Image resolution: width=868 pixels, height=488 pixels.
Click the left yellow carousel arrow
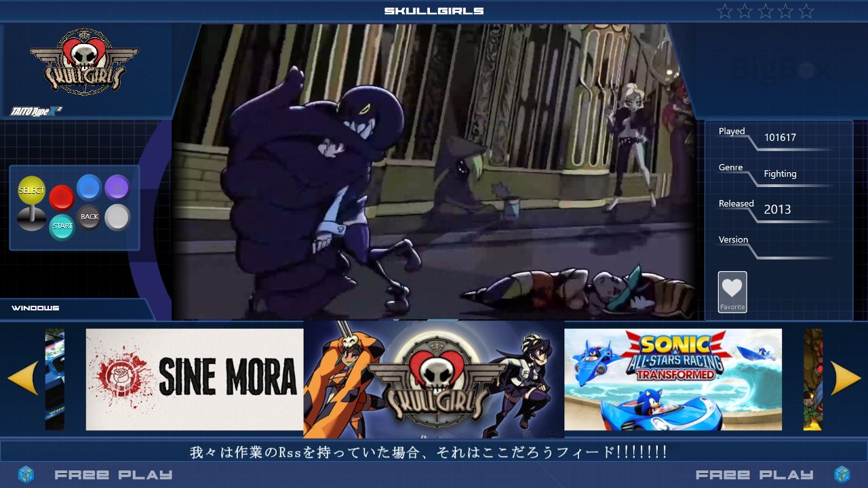[x=23, y=378]
